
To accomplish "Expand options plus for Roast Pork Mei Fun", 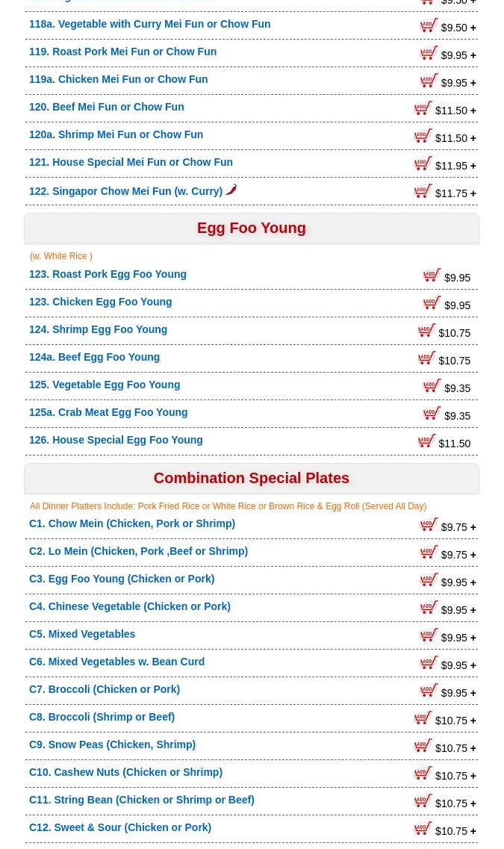I will [x=473, y=55].
